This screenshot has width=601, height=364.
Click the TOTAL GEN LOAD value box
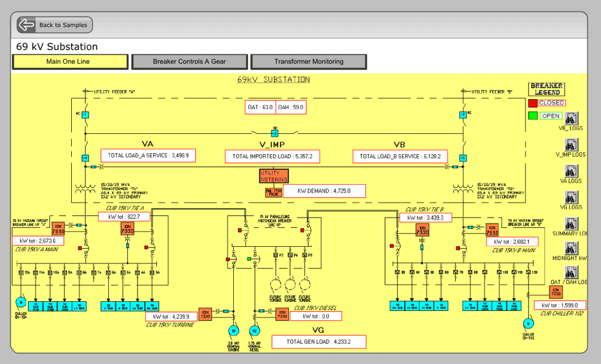[x=319, y=342]
